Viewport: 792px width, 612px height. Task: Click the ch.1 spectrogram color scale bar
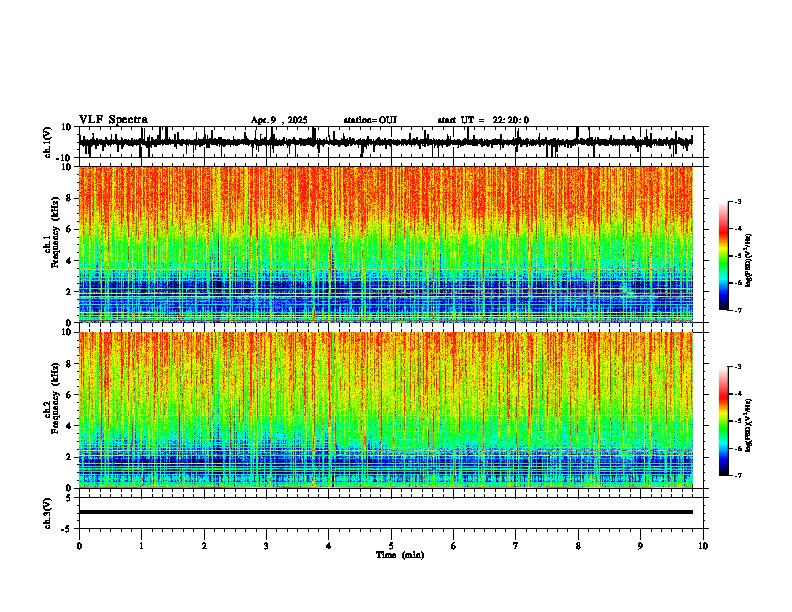point(724,256)
